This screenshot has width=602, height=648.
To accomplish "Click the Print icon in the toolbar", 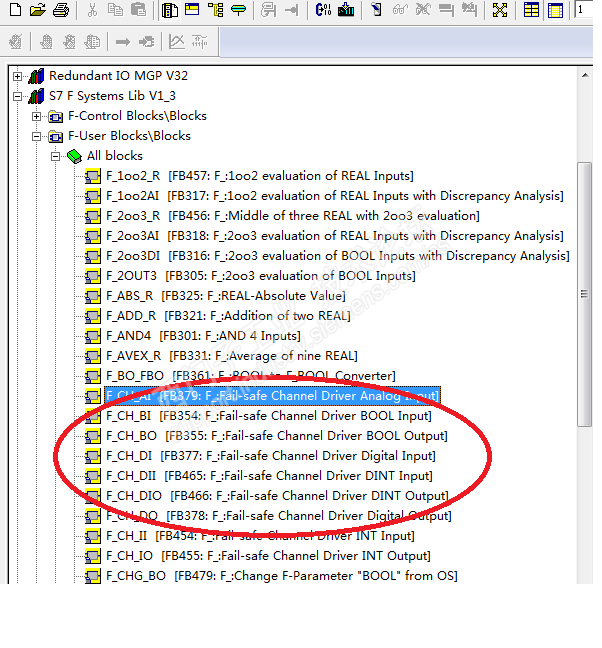I will pyautogui.click(x=61, y=9).
